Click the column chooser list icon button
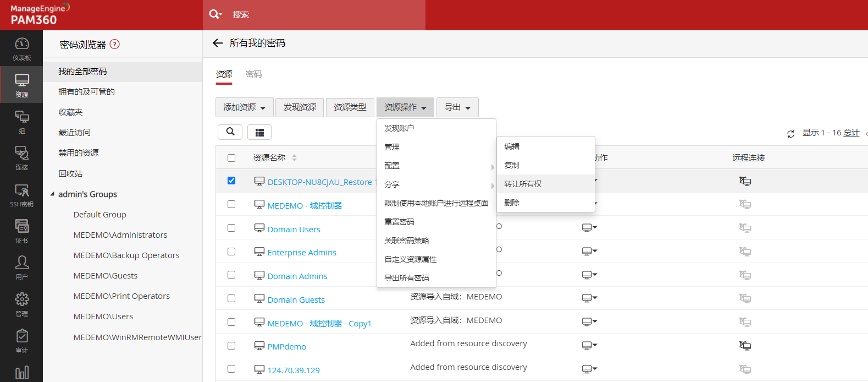This screenshot has width=868, height=382. pos(259,132)
